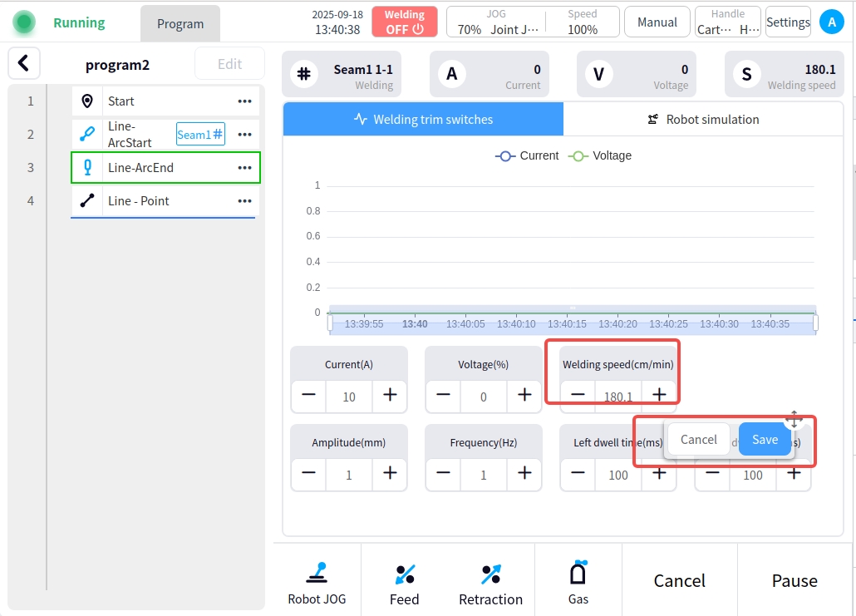Switch to the Robot simulation tab
Viewport: 856px width, 616px height.
coord(703,119)
